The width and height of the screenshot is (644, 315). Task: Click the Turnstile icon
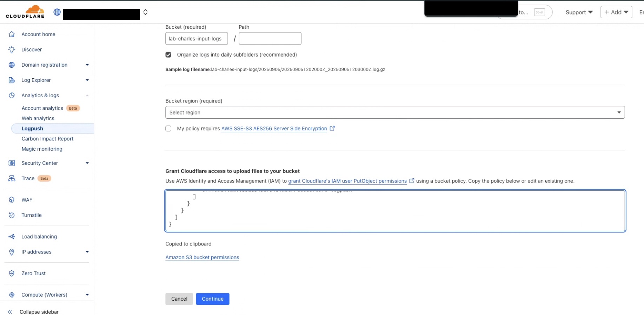coord(12,215)
